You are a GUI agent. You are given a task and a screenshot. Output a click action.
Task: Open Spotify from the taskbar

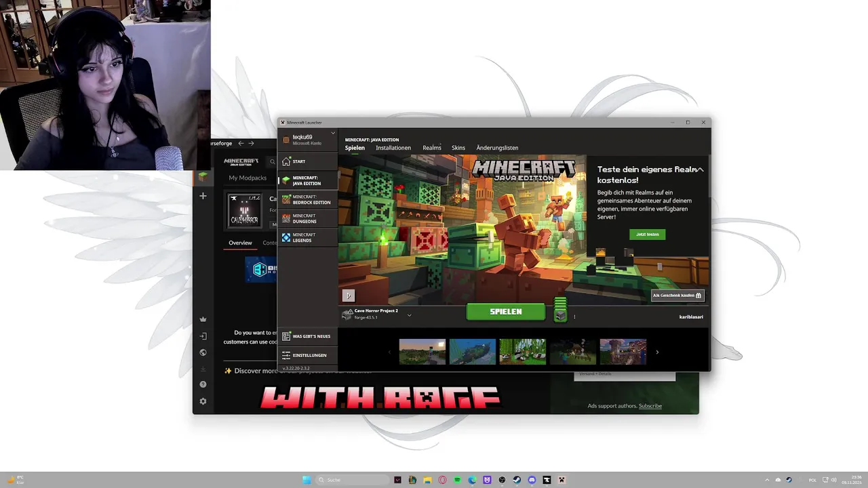click(x=457, y=480)
